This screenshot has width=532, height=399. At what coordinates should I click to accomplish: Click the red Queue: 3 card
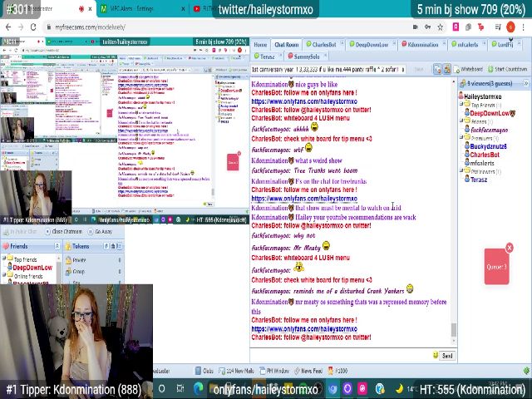(x=497, y=267)
